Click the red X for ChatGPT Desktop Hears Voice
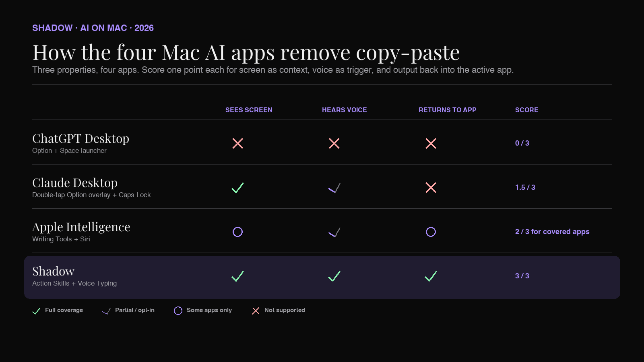 (x=334, y=144)
